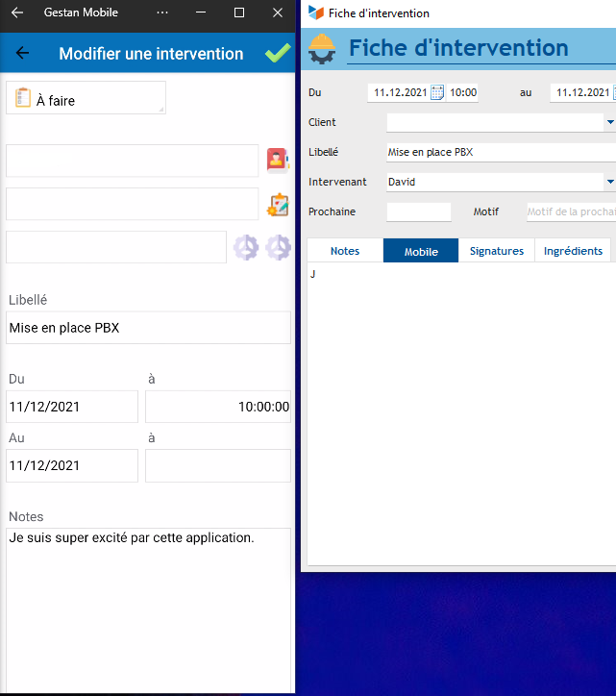
Task: Click the Libellé field in mobile app
Action: (148, 328)
